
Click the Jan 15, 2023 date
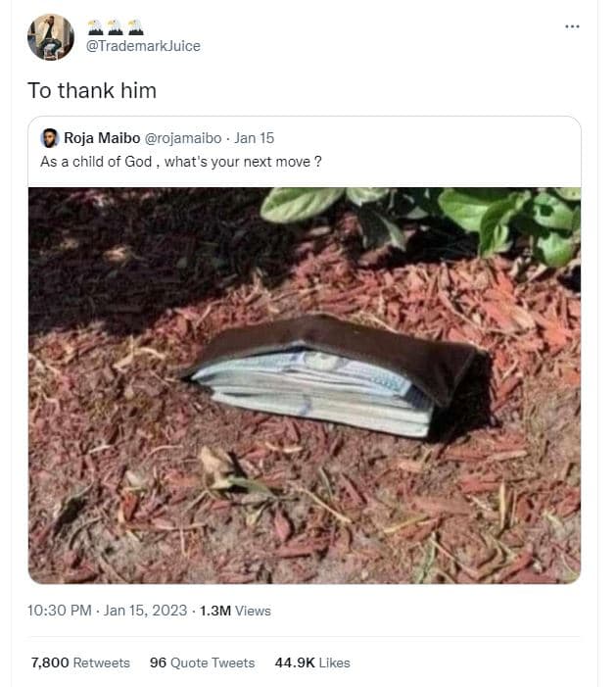coord(145,611)
